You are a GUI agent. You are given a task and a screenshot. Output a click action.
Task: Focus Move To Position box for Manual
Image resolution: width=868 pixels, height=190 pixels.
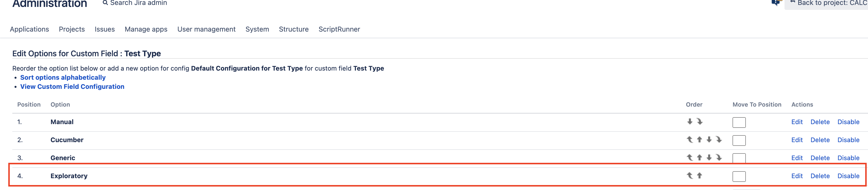tap(739, 122)
